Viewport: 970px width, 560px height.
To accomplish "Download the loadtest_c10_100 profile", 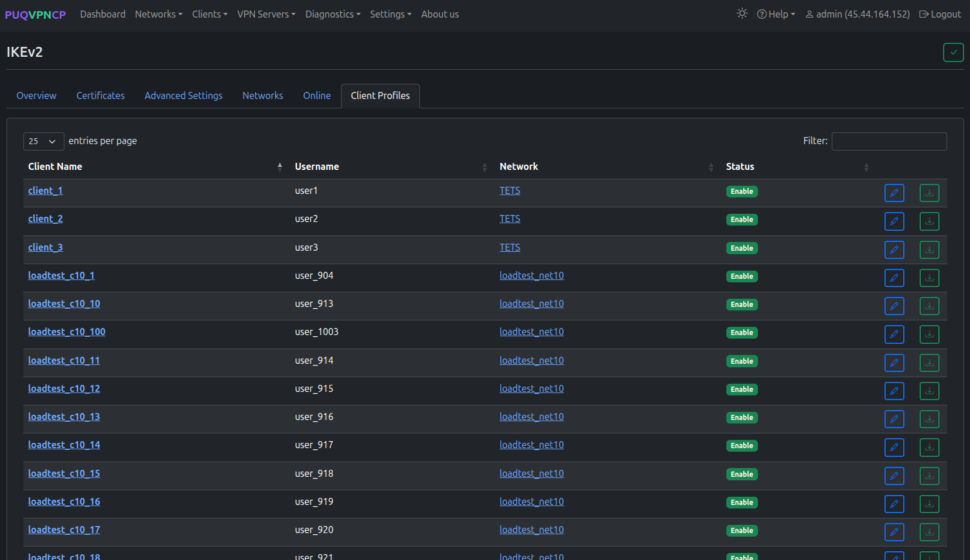I will click(929, 334).
